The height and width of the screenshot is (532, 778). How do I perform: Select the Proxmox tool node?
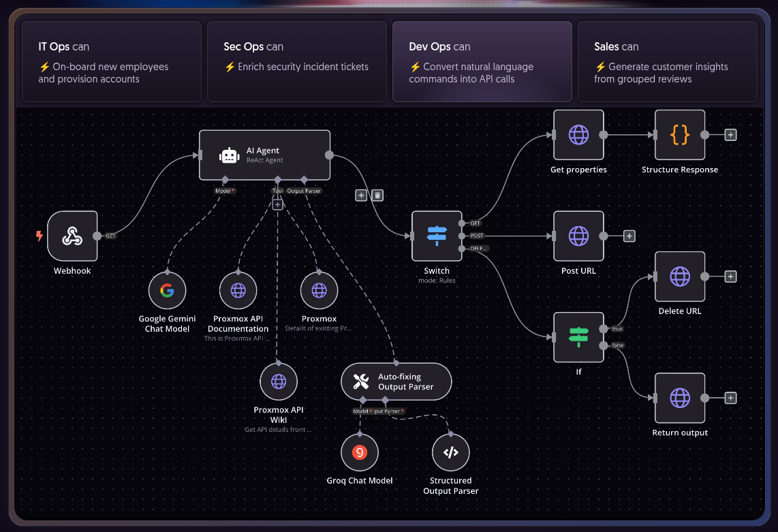pos(319,290)
